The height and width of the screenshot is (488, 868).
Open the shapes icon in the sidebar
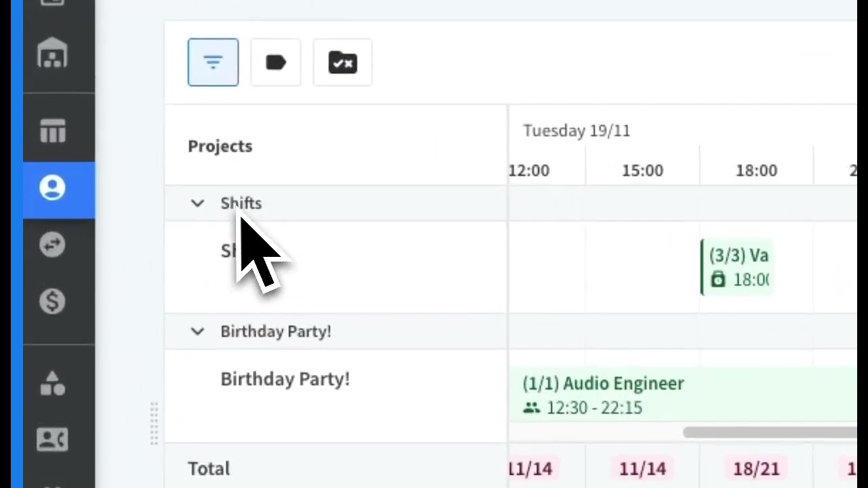point(52,383)
